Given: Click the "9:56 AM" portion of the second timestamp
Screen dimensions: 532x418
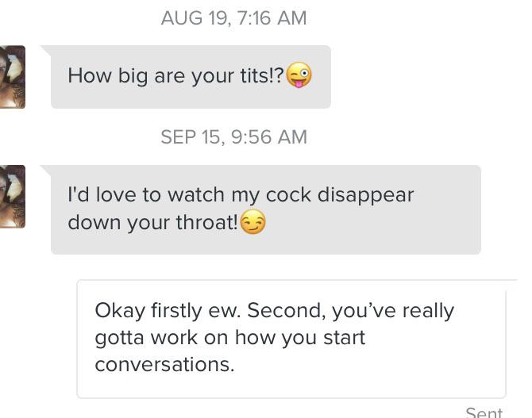Looking at the screenshot, I should tap(269, 137).
